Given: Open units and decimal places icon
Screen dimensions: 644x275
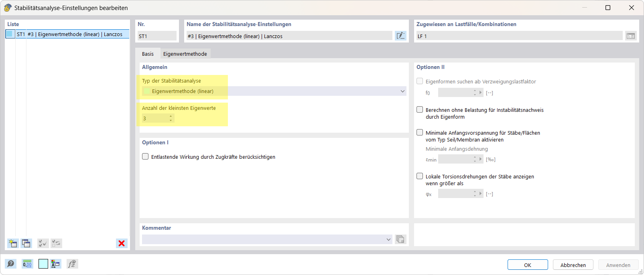Looking at the screenshot, I should point(27,264).
